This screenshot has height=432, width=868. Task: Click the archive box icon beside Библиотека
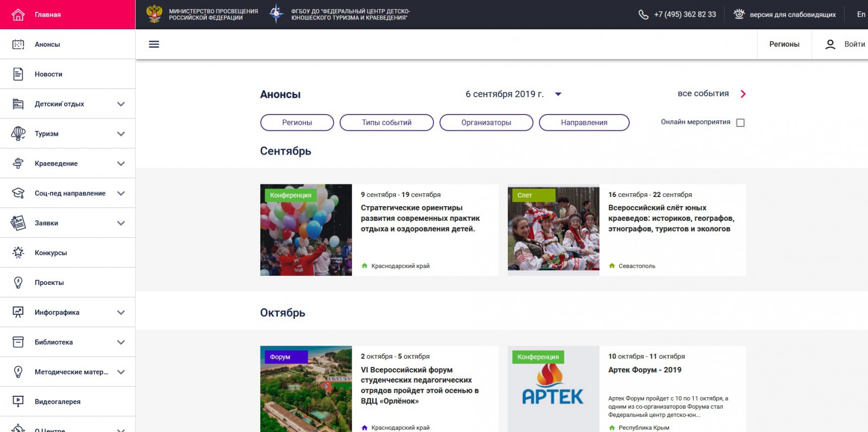tap(18, 342)
